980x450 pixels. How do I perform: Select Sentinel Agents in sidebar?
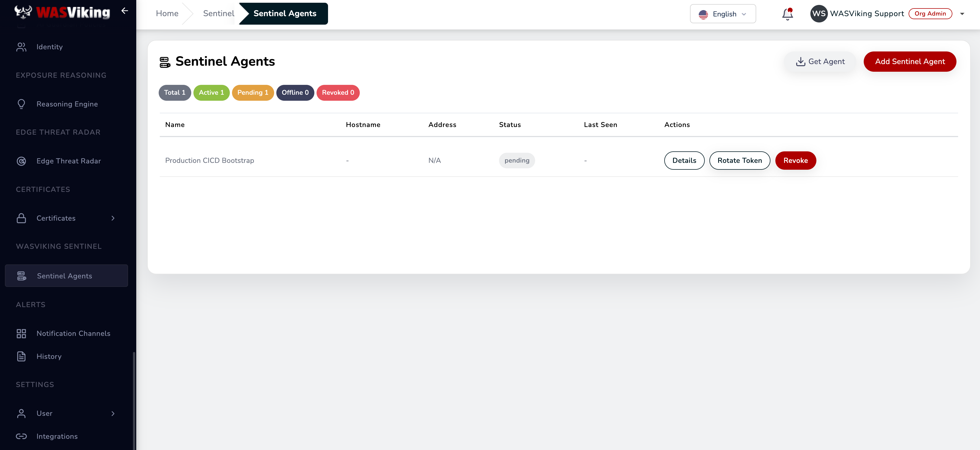[x=66, y=276]
